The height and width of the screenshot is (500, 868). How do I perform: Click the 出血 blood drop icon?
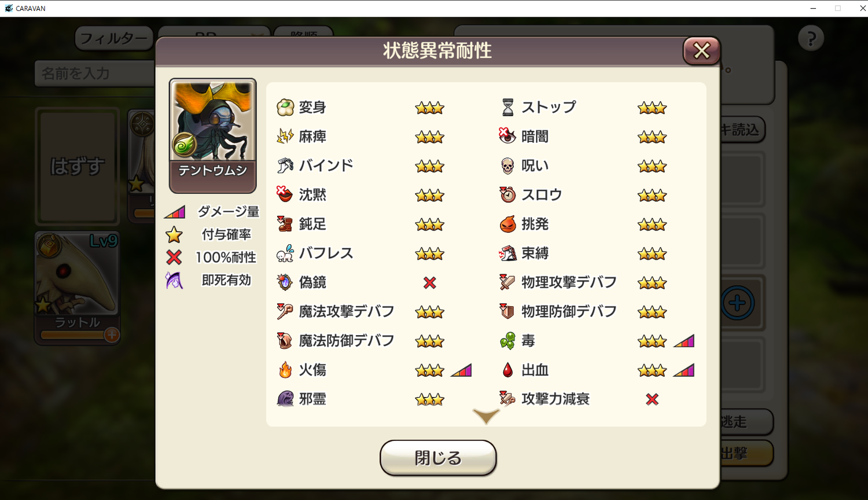tap(507, 370)
